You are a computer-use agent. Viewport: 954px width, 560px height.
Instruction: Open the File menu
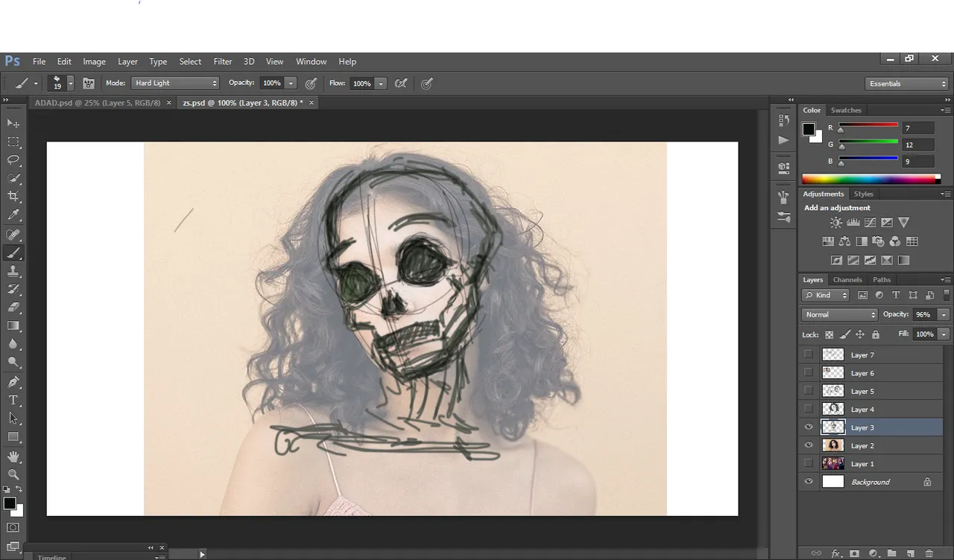coord(39,62)
